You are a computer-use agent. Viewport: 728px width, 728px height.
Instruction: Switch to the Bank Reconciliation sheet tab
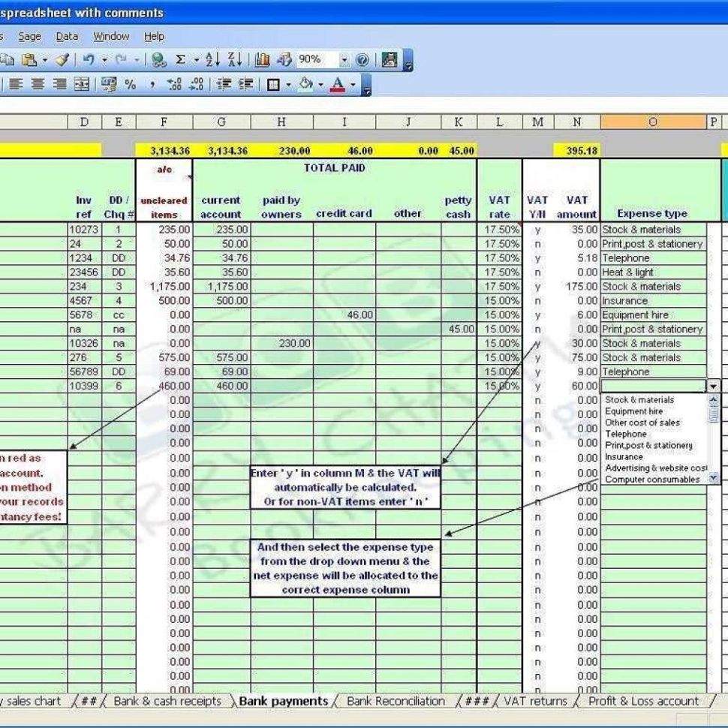(396, 700)
